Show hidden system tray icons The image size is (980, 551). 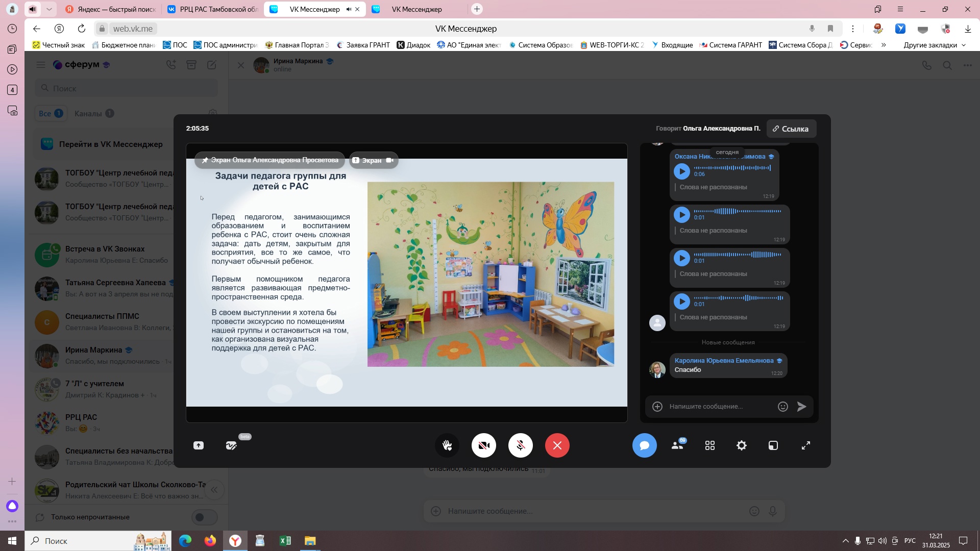[x=846, y=541]
